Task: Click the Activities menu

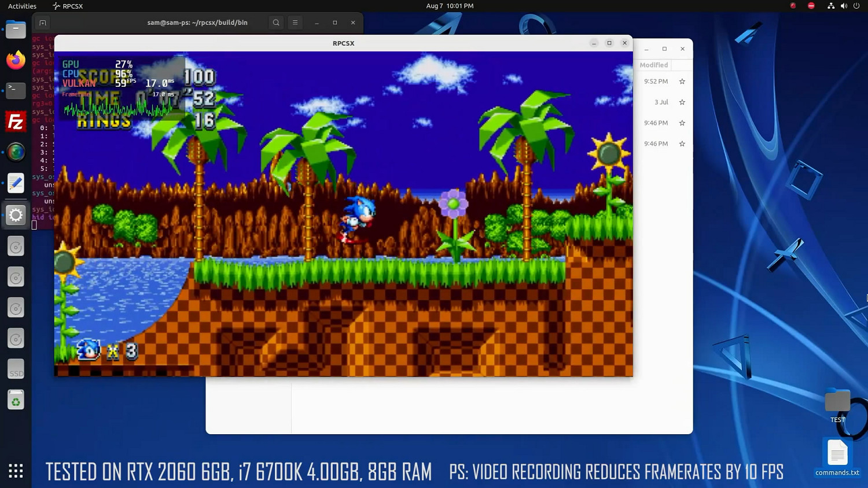Action: [22, 6]
